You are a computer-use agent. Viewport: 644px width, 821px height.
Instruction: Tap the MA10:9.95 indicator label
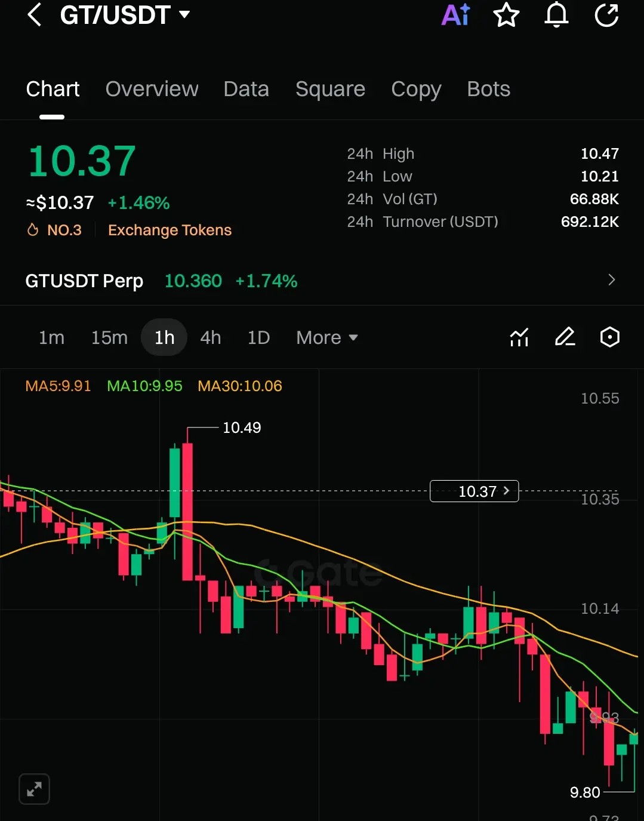pos(144,386)
